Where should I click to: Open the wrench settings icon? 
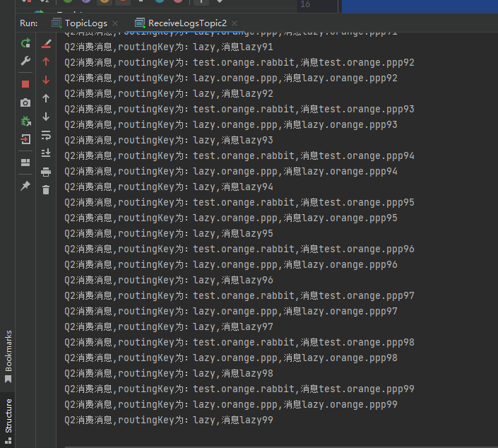[25, 61]
